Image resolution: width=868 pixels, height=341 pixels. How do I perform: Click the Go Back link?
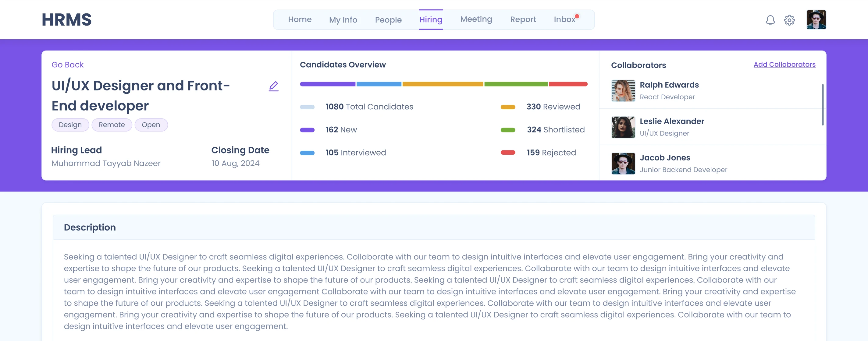pos(67,65)
